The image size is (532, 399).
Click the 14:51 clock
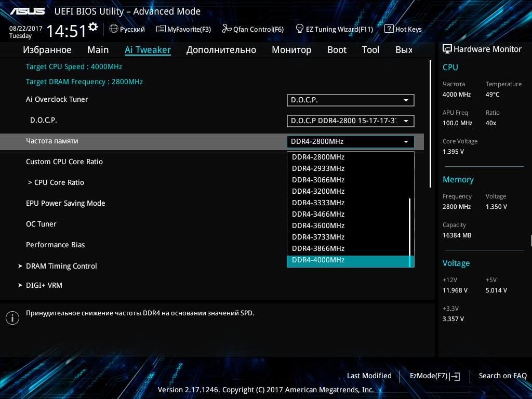tap(66, 31)
